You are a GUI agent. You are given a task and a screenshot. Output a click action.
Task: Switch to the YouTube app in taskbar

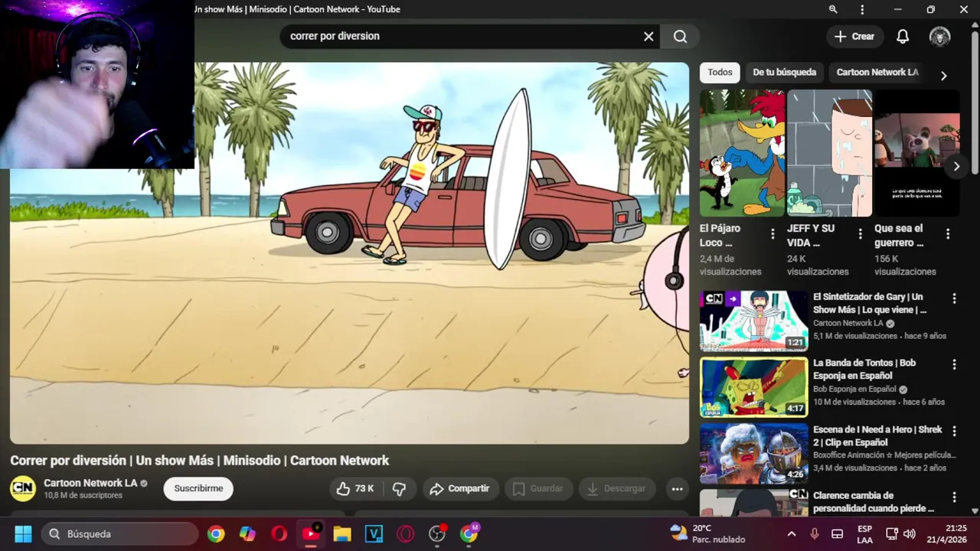click(311, 533)
